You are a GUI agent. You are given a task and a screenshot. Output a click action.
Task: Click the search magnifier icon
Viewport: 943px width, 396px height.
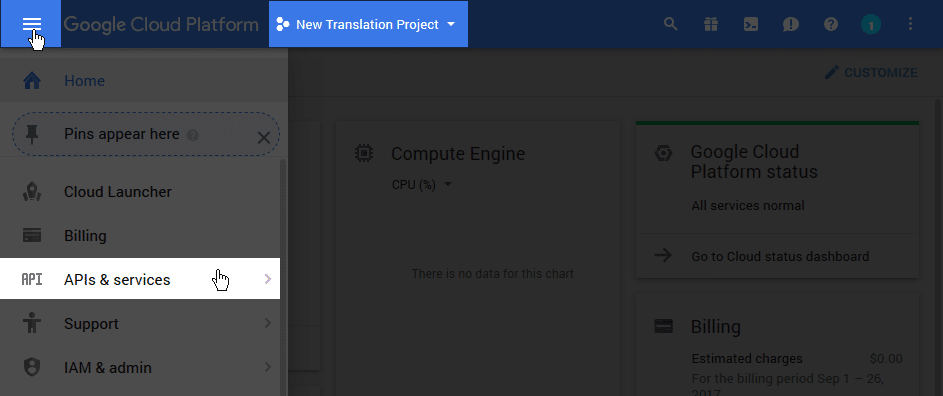[671, 24]
